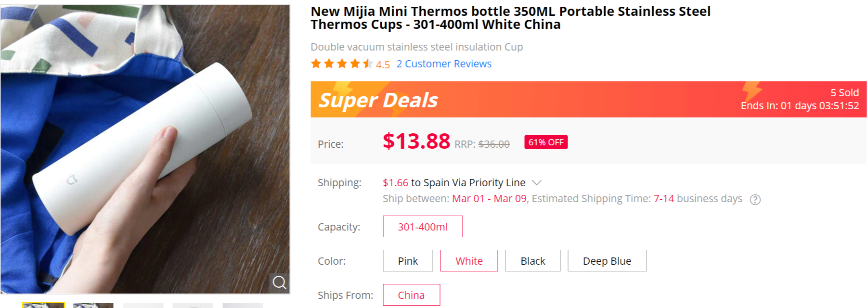Screen dimensions: 868x308
Task: Click the first product thumbnail image
Action: coord(43,305)
